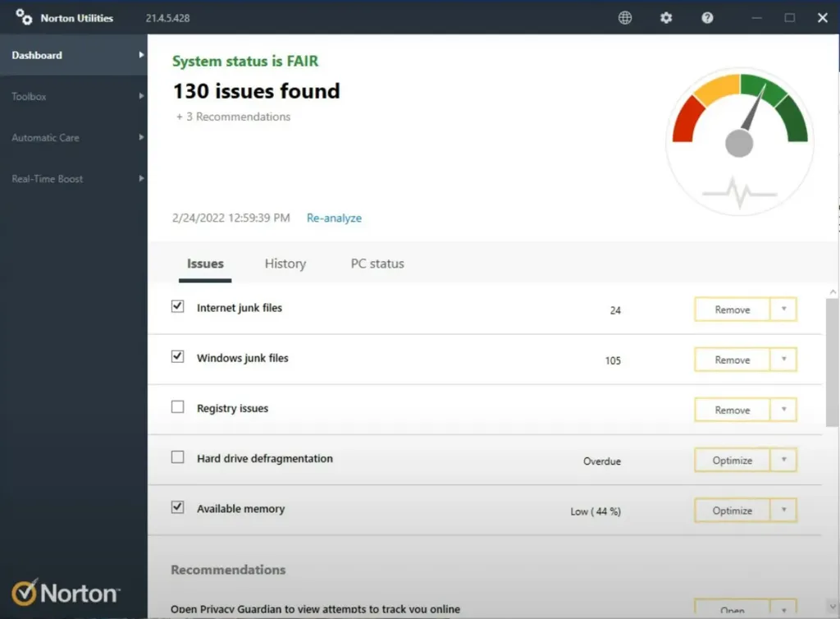This screenshot has height=619, width=840.
Task: Expand the Automatic Care sidebar arrow
Action: click(x=141, y=137)
